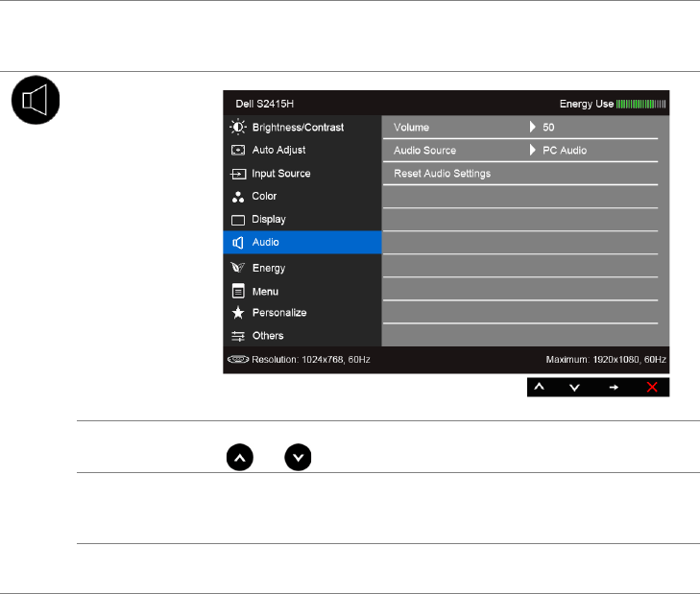This screenshot has width=700, height=594.
Task: Click the Maximum: 1920x1080, 60Hz text
Action: (x=606, y=360)
